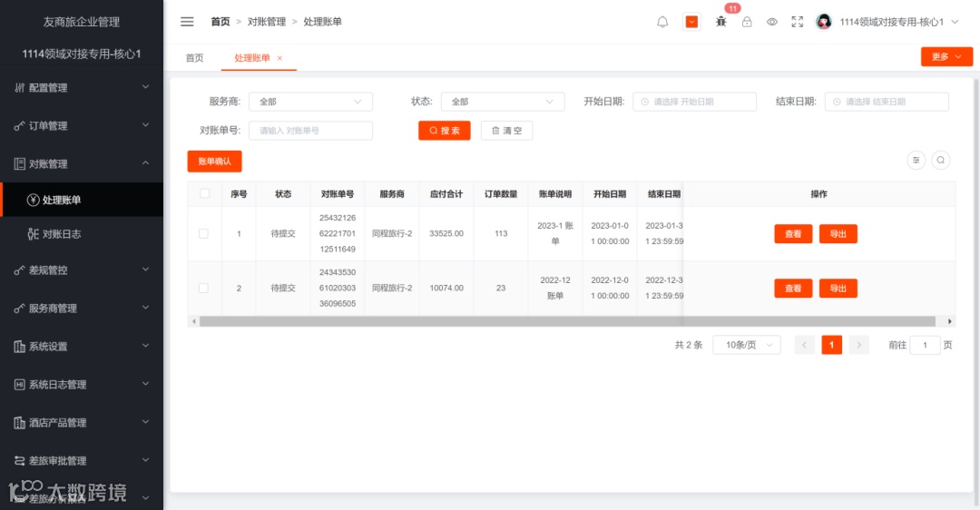Click 查看 for the 2022-12 账单 row
980x510 pixels.
793,289
